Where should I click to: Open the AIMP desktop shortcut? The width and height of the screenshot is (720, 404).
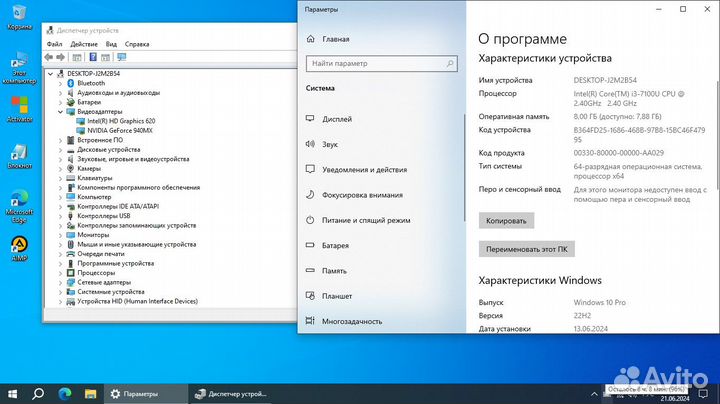[19, 248]
